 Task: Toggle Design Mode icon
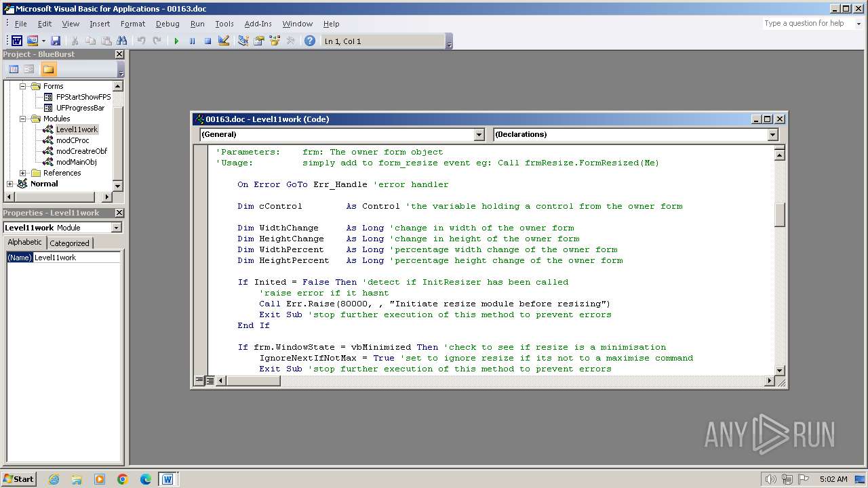[x=224, y=41]
